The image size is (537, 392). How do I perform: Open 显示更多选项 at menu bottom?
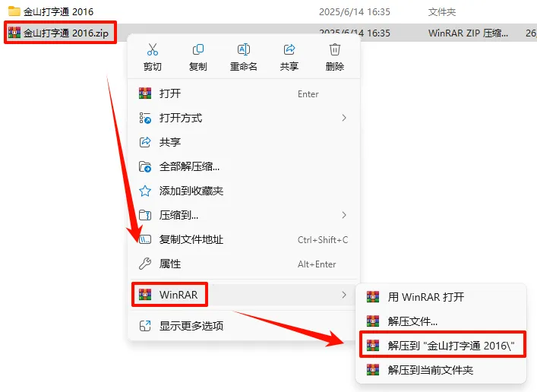tap(244, 325)
